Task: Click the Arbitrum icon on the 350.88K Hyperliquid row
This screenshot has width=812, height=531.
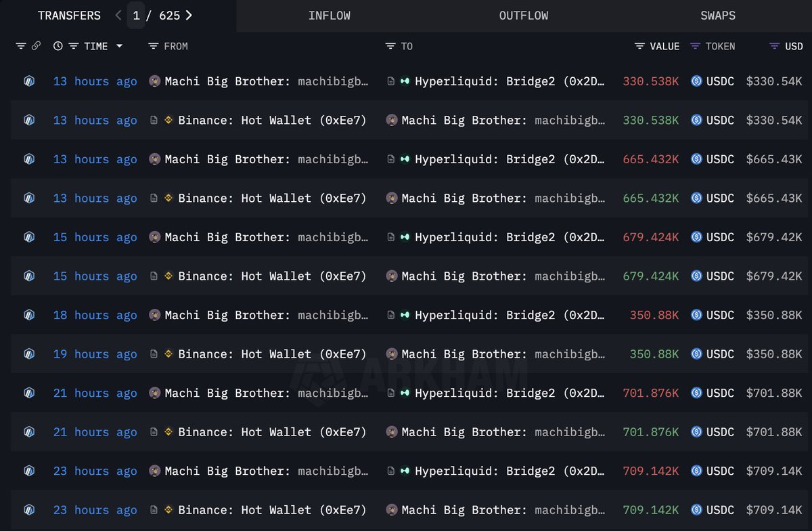Action: tap(28, 315)
